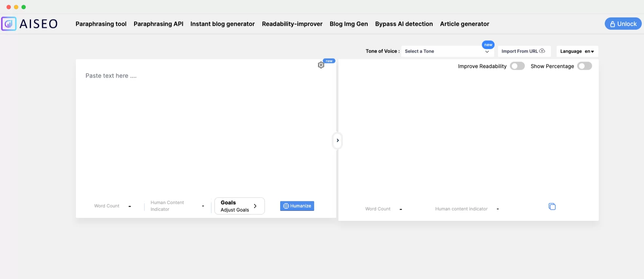Open the settings gear in input panel
The image size is (644, 279).
(321, 65)
